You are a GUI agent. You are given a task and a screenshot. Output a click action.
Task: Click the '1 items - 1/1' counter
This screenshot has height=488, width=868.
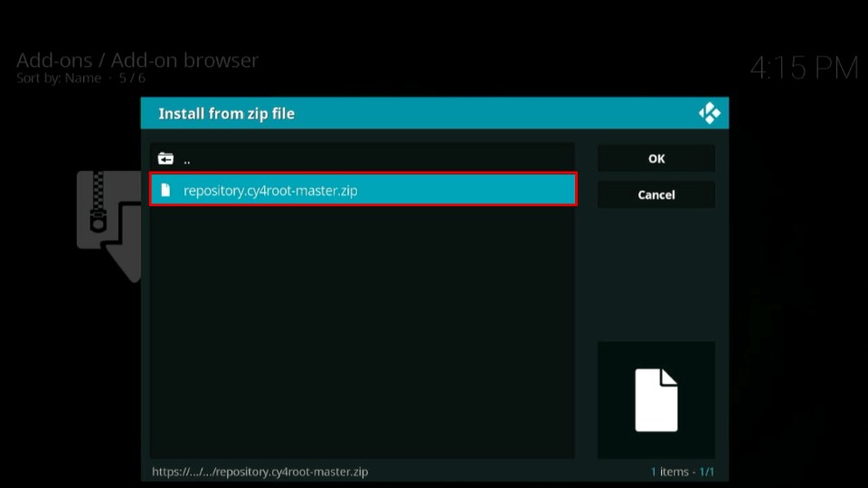coord(682,472)
